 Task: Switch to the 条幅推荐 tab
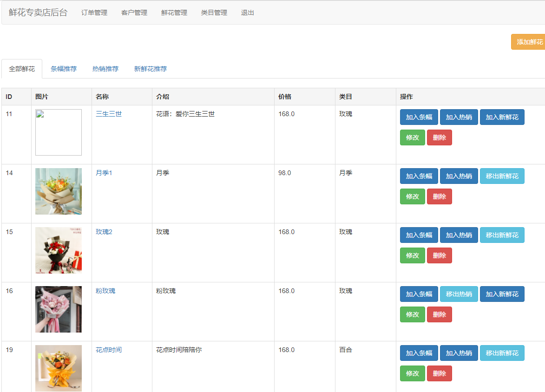tap(64, 68)
